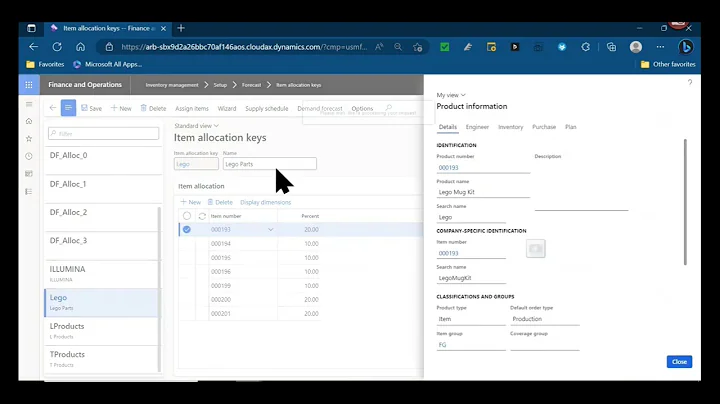The image size is (720, 404).
Task: Open the app launcher waffle icon
Action: 29,85
